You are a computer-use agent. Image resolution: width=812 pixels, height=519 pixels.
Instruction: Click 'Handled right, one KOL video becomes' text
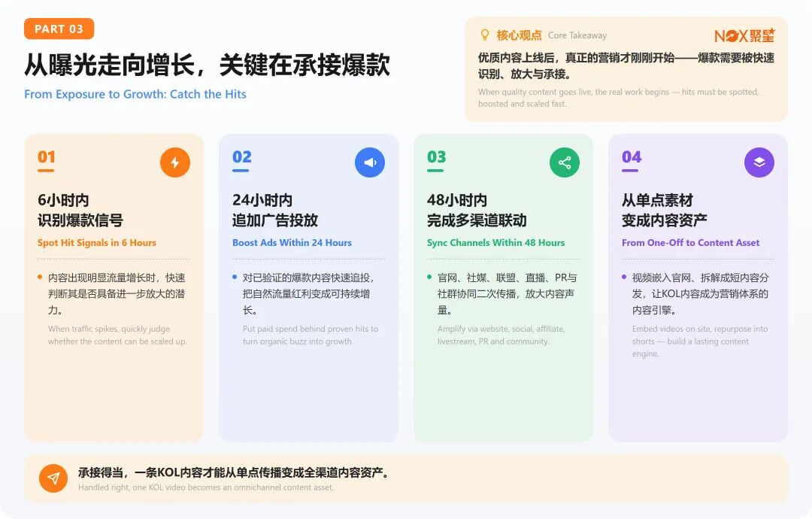tap(205, 487)
